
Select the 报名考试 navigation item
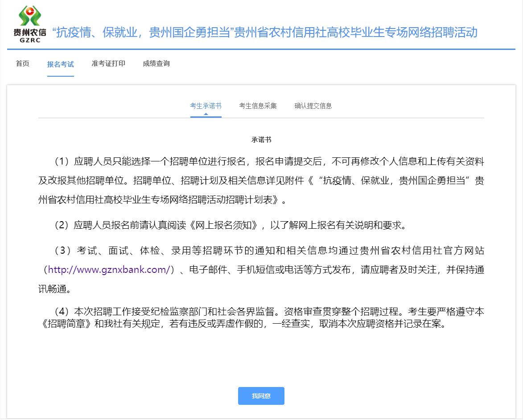[x=61, y=64]
